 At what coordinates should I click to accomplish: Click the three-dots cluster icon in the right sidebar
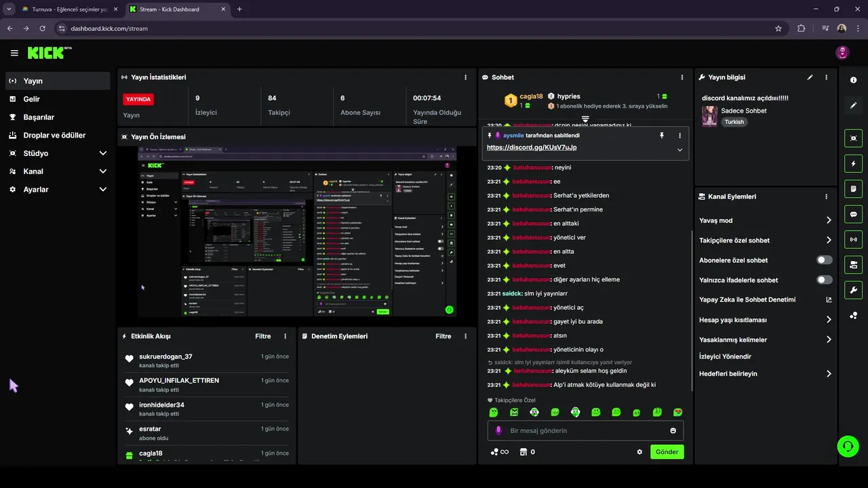pos(853,315)
